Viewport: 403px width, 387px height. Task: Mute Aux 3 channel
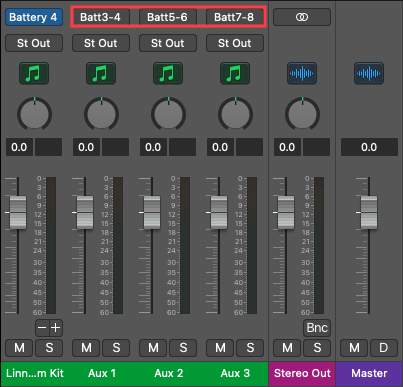tap(220, 348)
